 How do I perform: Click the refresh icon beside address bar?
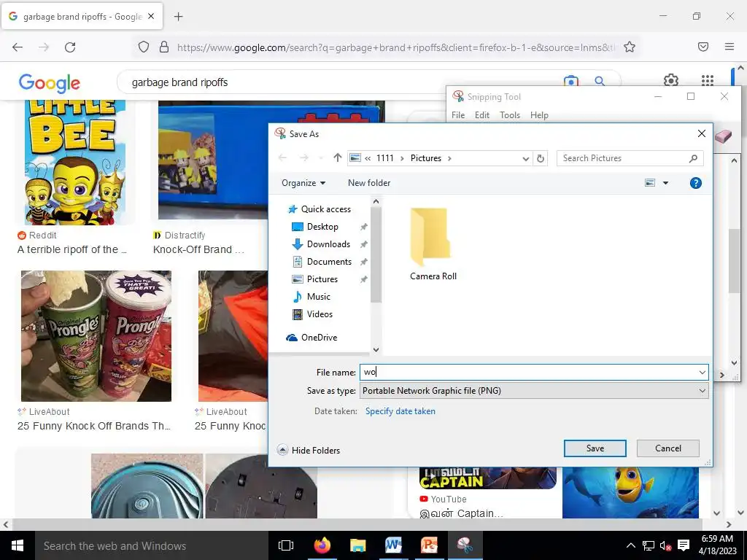click(x=541, y=158)
